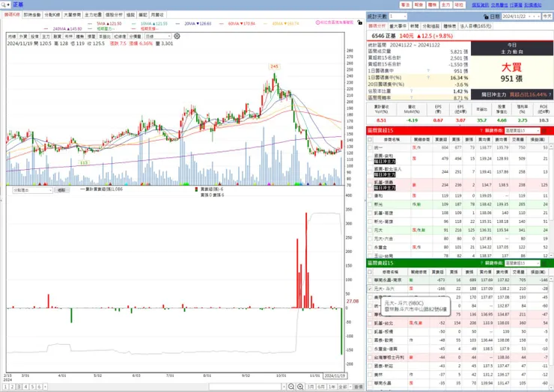Screen dimensions: 554x392
Task: Tick checkbox for 凱基-信義 broker row
Action: [x=370, y=185]
